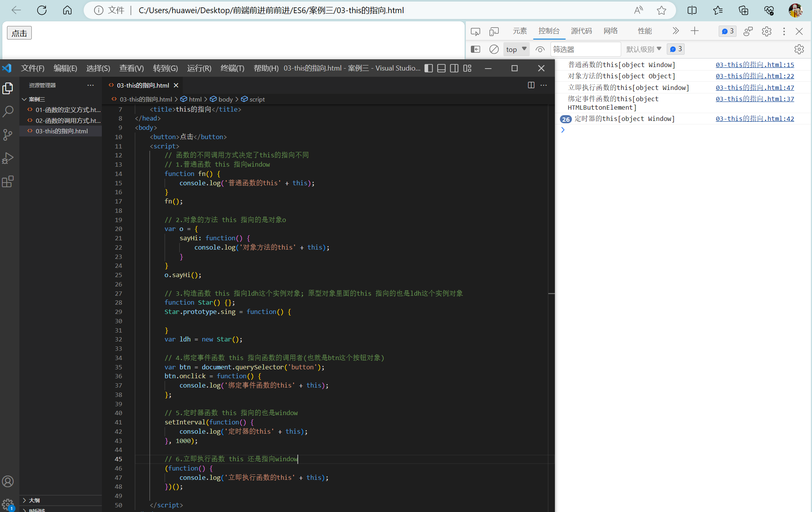Screen dimensions: 812x512
Task: Switch to the 元素 DevTools tab
Action: tap(520, 31)
